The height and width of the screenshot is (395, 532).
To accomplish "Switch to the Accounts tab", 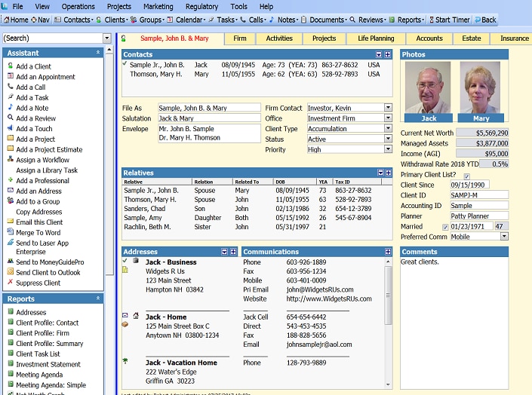I will (429, 38).
